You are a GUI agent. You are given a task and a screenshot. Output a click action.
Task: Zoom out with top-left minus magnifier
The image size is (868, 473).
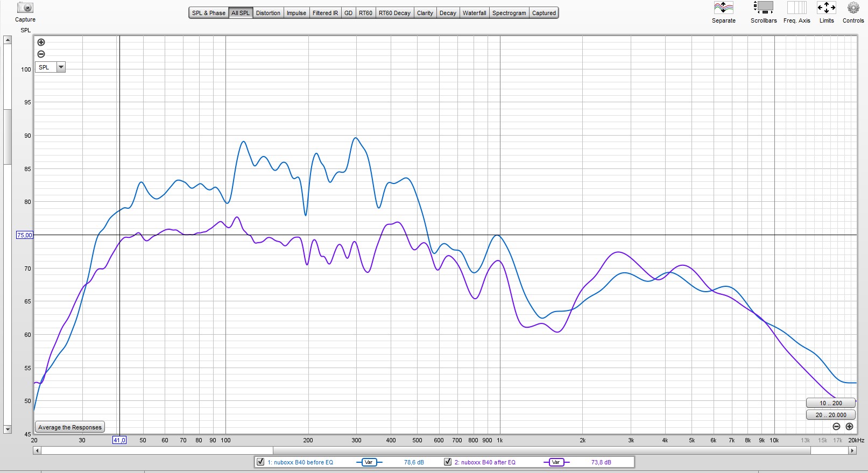pos(41,54)
